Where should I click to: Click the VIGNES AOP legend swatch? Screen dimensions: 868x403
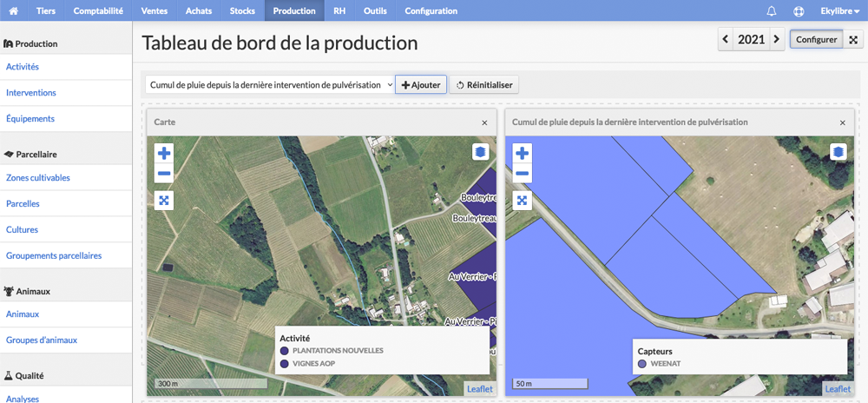tap(285, 364)
